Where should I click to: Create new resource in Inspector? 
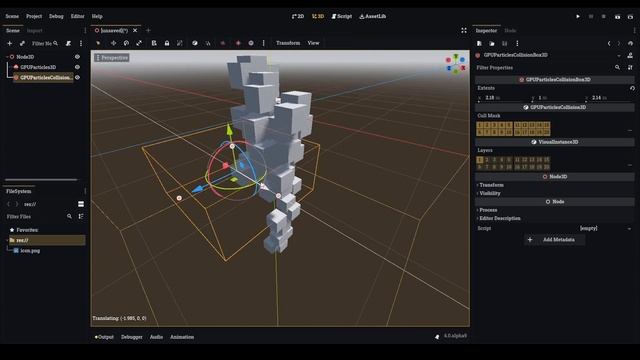pyautogui.click(x=479, y=43)
